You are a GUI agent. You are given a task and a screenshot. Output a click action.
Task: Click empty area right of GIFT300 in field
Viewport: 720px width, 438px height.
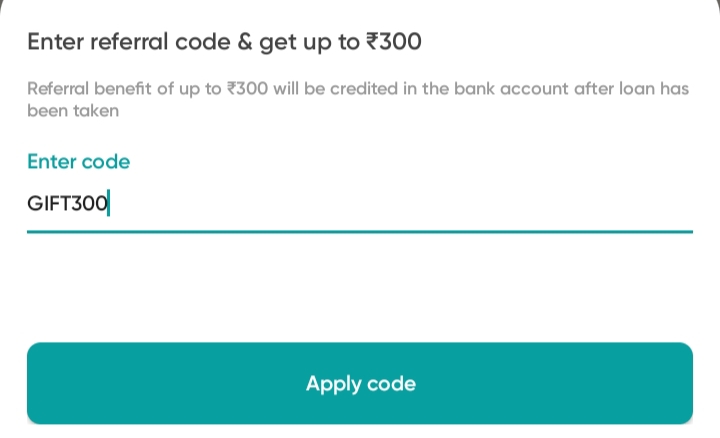(399, 203)
